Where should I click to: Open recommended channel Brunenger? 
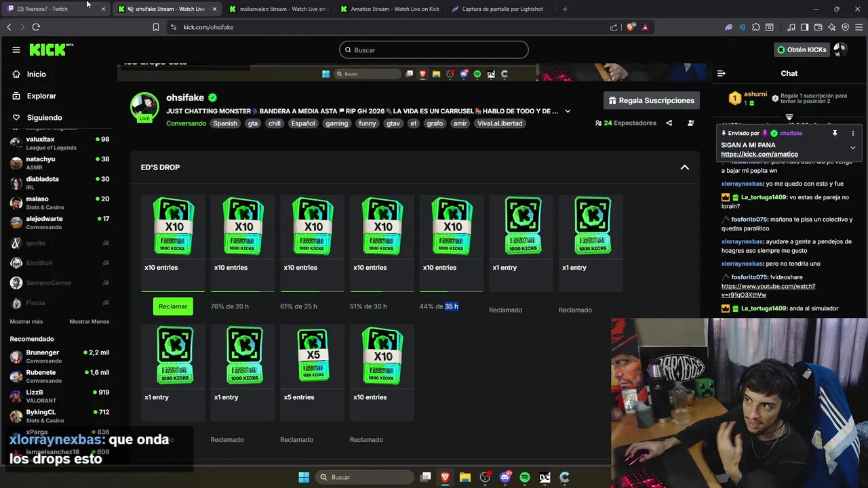[60, 357]
